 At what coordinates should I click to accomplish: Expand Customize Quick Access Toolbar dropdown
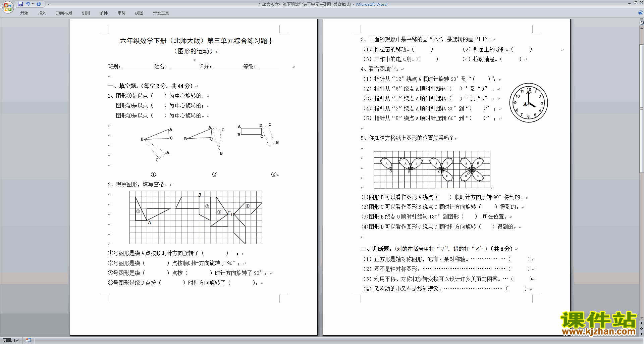click(x=48, y=4)
